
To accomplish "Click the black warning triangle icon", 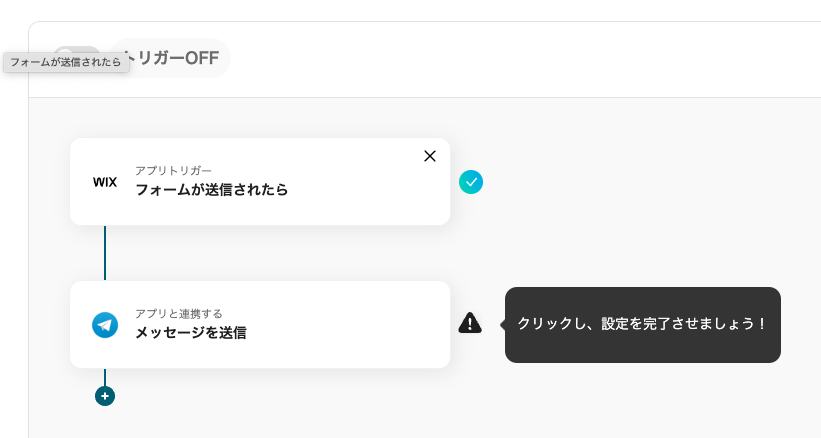I will 470,323.
